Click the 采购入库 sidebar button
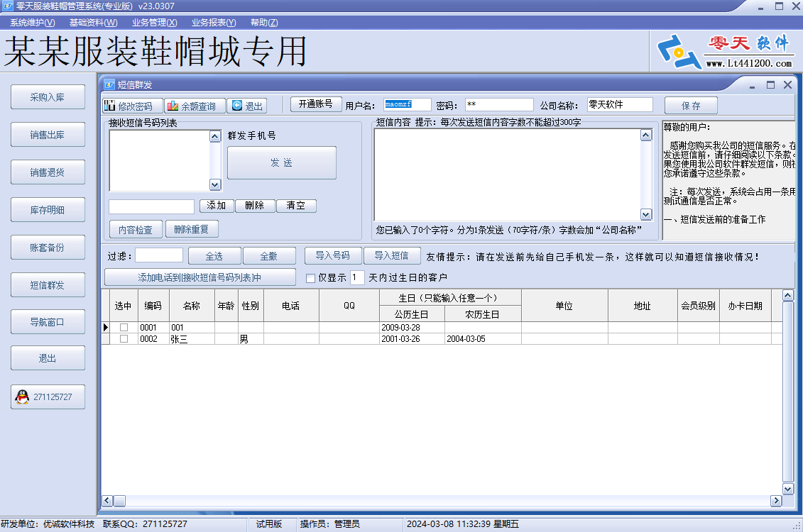The width and height of the screenshot is (803, 532). 48,97
